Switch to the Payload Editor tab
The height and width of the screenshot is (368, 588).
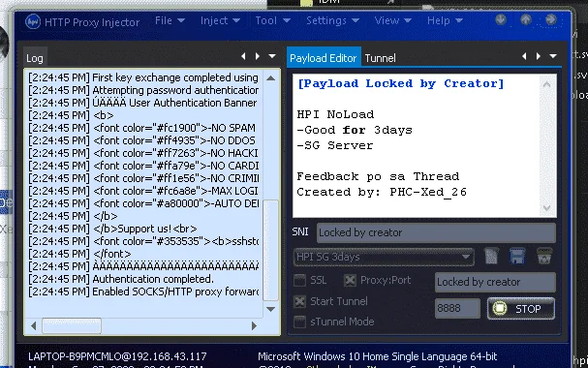coord(324,58)
